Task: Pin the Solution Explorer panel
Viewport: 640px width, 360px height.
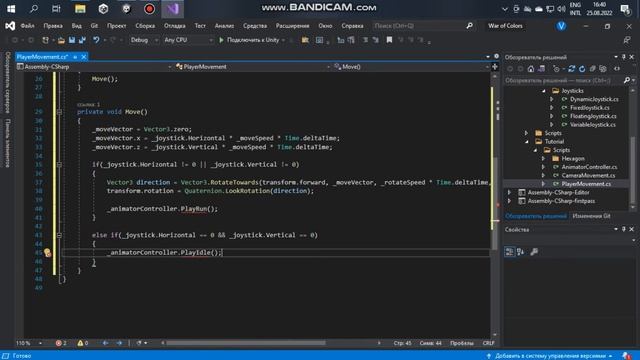Action: coord(624,57)
